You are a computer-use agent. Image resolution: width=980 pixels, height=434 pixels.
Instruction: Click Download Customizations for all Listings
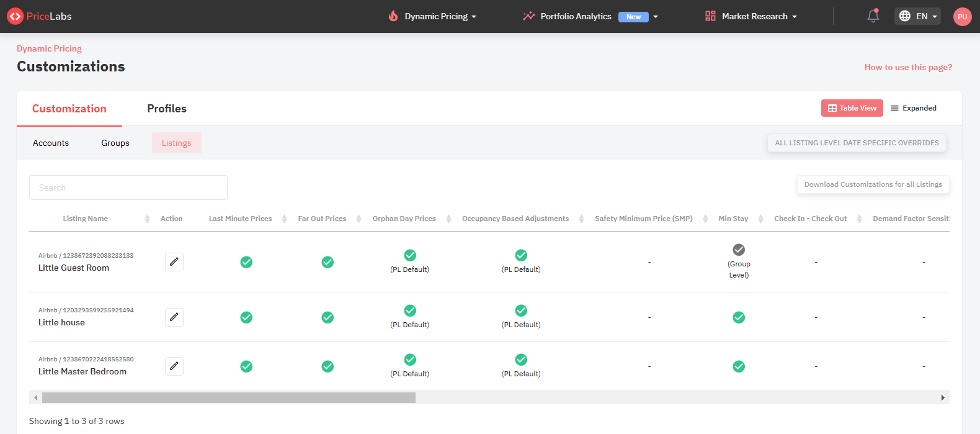[x=873, y=184]
